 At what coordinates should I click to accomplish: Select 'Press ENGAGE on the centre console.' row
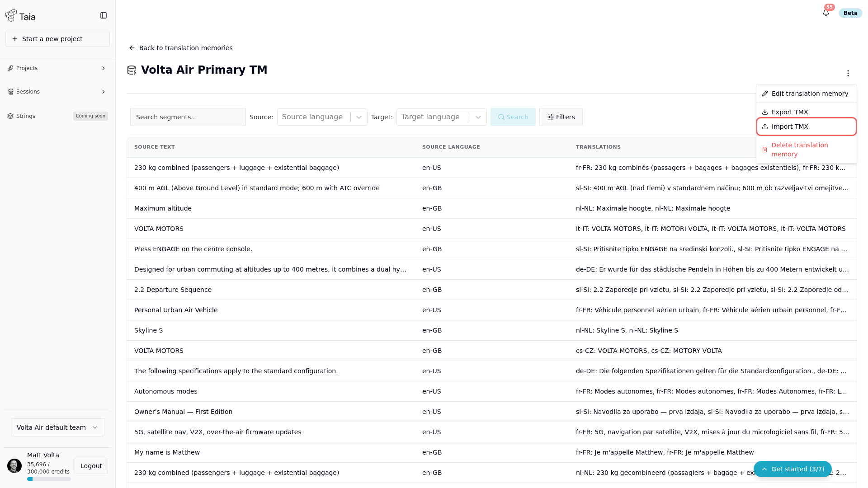point(491,249)
